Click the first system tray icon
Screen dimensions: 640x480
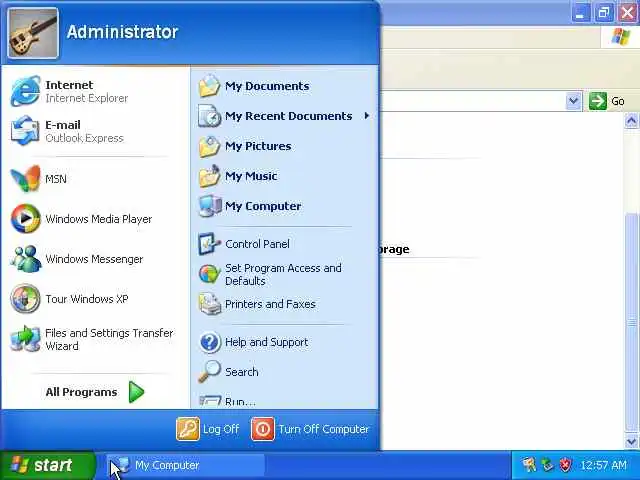(529, 465)
